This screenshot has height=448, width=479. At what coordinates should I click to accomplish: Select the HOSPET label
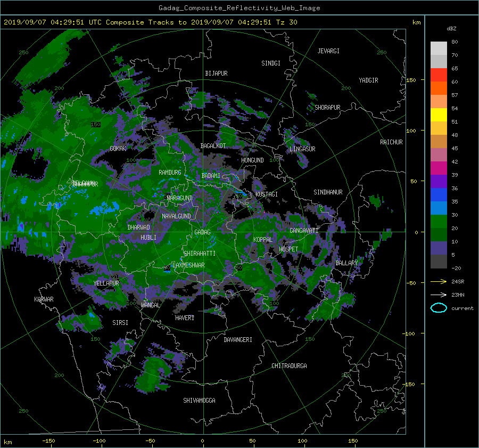click(x=288, y=249)
